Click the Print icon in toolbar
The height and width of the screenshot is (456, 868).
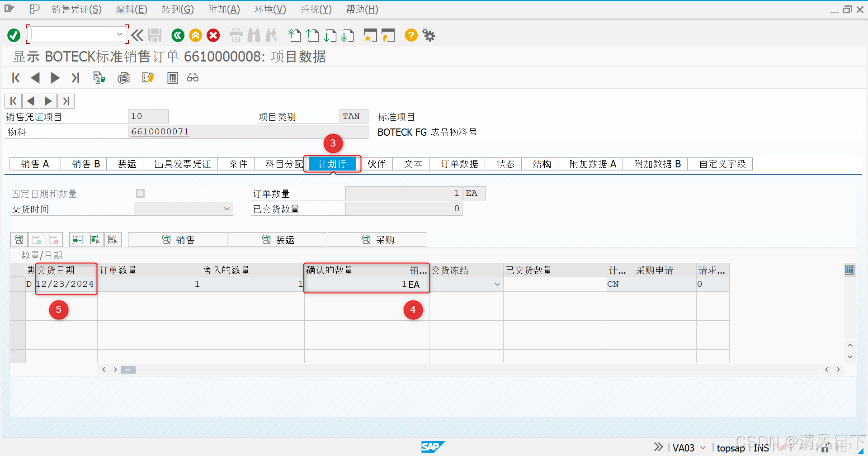tap(236, 35)
